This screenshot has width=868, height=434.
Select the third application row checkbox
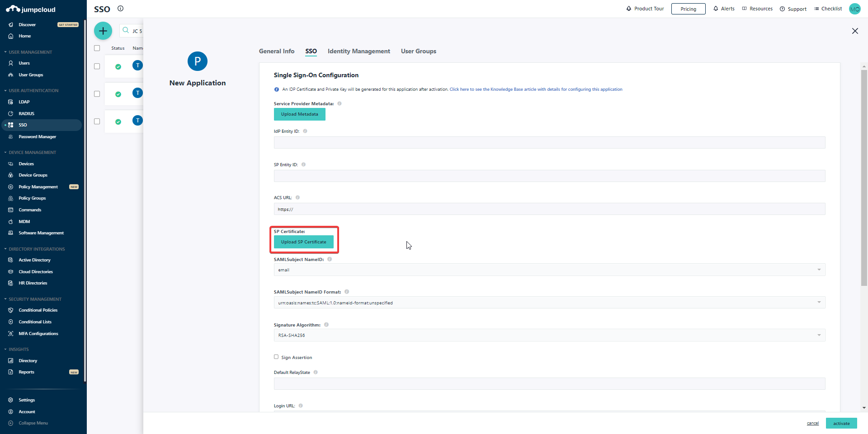tap(97, 121)
